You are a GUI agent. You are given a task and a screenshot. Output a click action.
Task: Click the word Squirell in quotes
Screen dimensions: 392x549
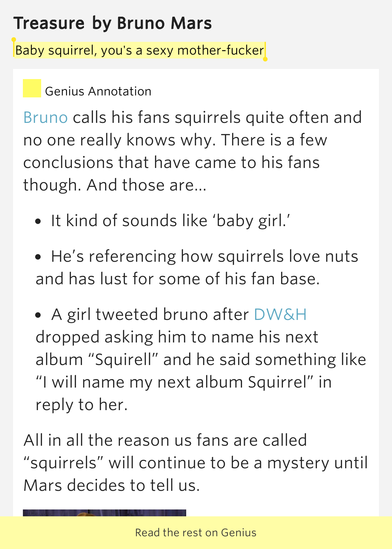123,360
